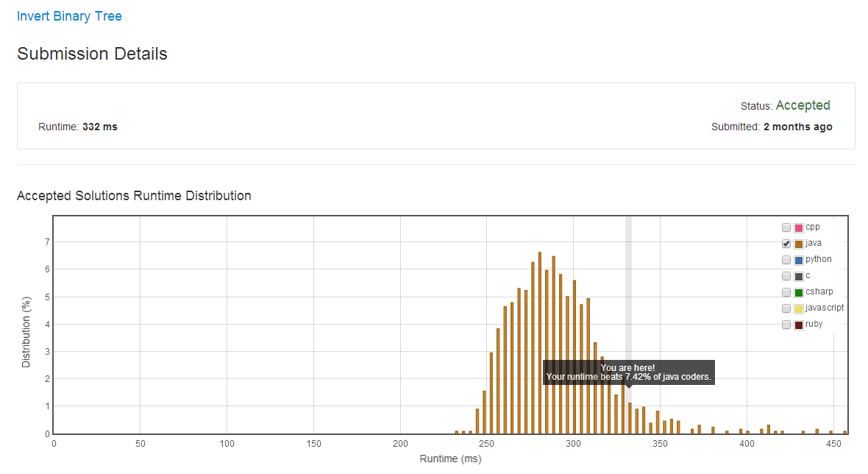
Task: Click the 450 tick on runtime axis
Action: pyautogui.click(x=833, y=444)
